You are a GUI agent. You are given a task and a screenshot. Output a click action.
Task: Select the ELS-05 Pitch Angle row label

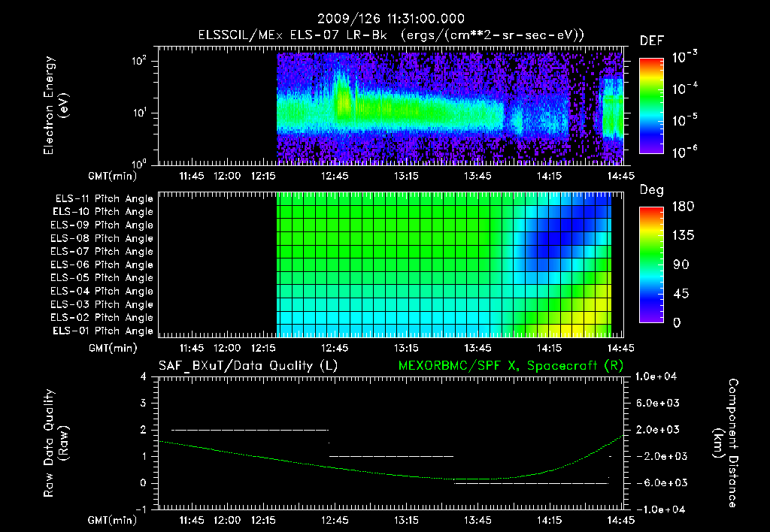coord(102,278)
